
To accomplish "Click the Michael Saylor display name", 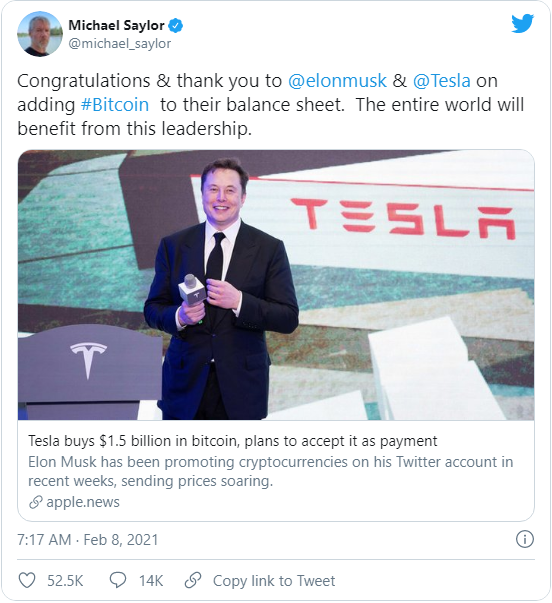I will [x=116, y=25].
